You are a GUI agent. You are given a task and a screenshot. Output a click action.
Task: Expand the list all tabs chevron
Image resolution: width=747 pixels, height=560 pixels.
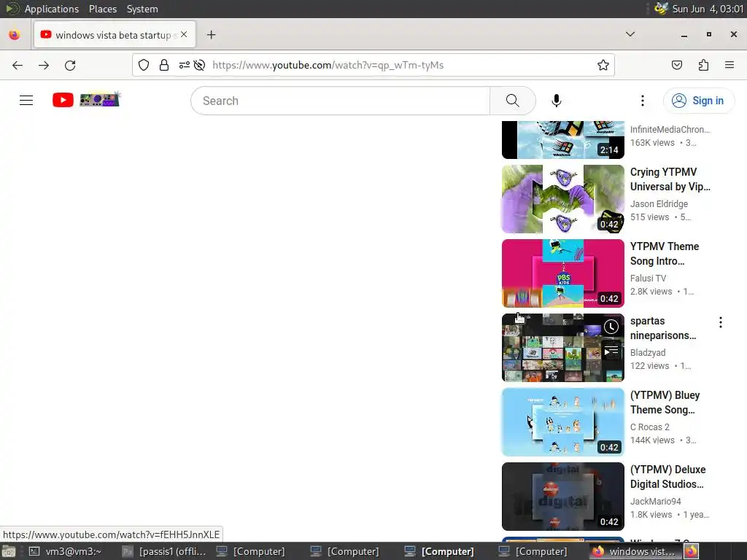[x=630, y=34]
